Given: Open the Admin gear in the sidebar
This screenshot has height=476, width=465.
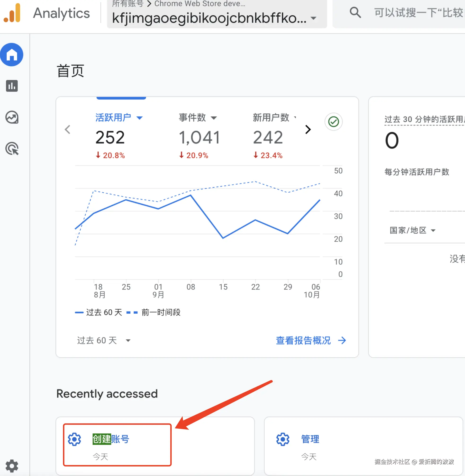Looking at the screenshot, I should click(x=12, y=466).
